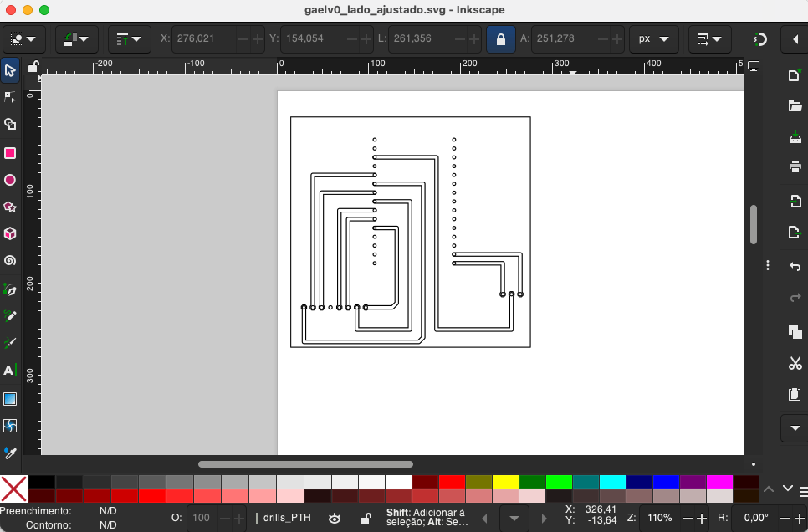The width and height of the screenshot is (808, 532).
Task: Pick the Rectangle tool
Action: pos(10,153)
